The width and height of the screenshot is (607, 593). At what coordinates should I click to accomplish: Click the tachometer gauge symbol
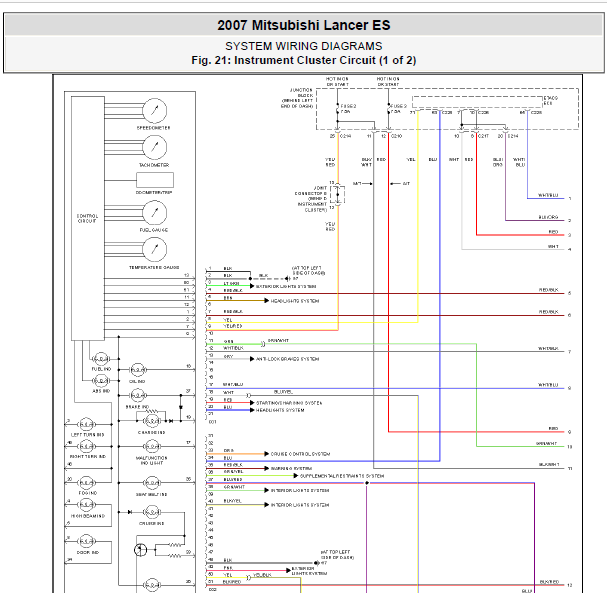click(154, 147)
